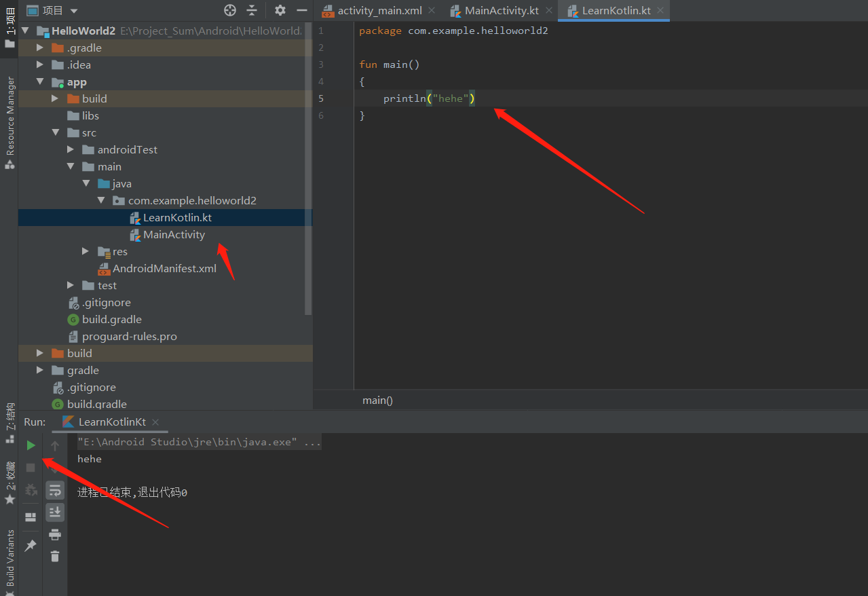The image size is (868, 596).
Task: Collapse the src folder
Action: [x=55, y=132]
